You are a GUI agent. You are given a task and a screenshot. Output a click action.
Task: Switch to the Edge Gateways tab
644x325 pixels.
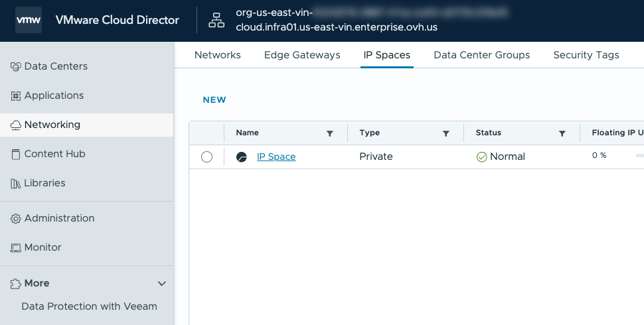(x=302, y=55)
